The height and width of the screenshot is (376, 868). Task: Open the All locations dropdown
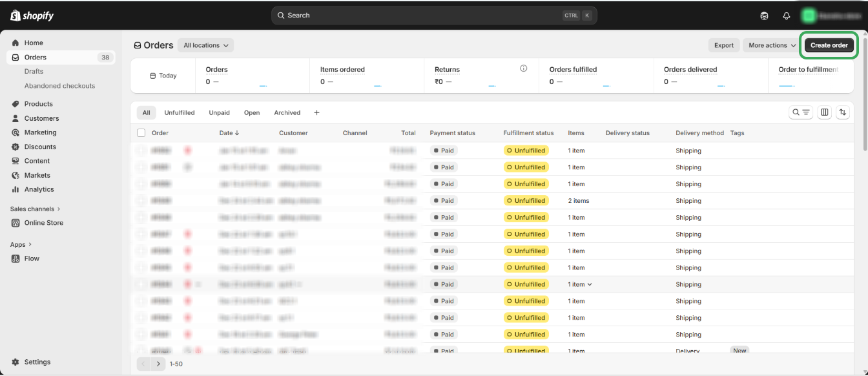click(x=205, y=45)
